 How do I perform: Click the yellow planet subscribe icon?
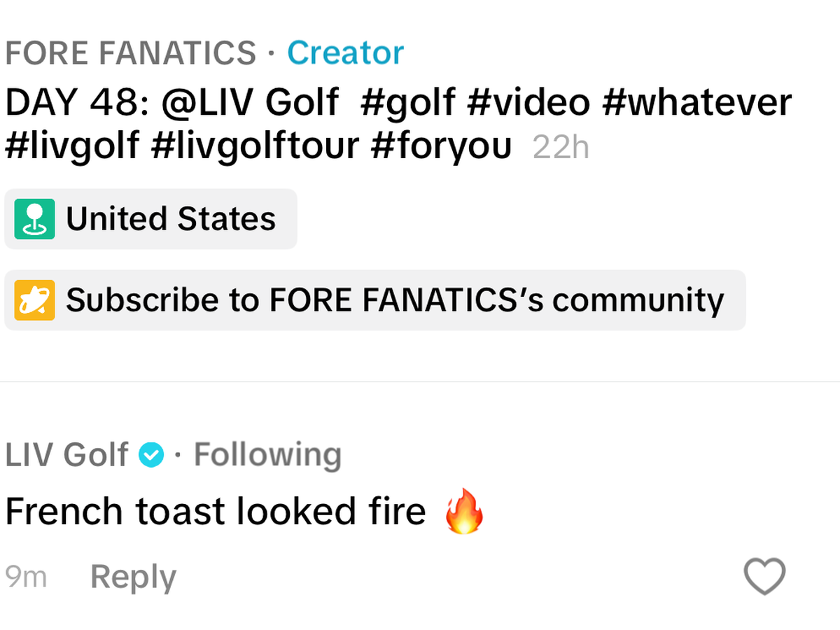point(34,300)
